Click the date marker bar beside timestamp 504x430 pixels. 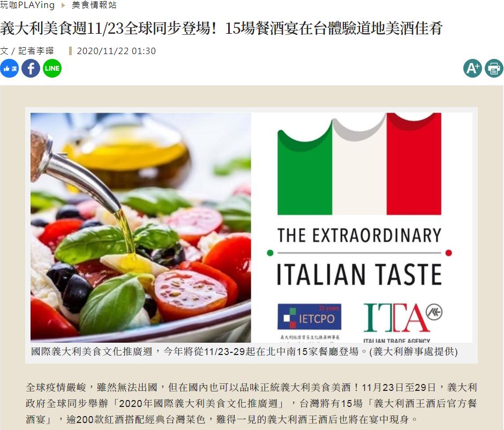point(70,51)
